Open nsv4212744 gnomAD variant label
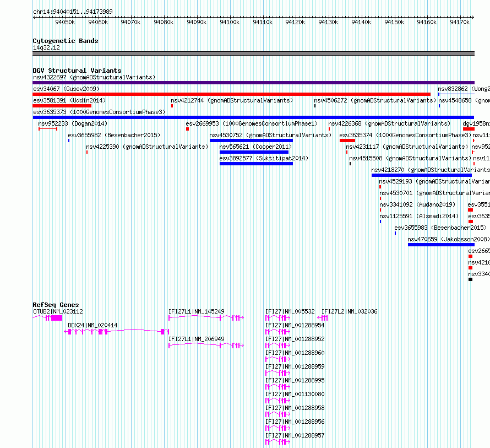This screenshot has width=490, height=448. coord(232,100)
